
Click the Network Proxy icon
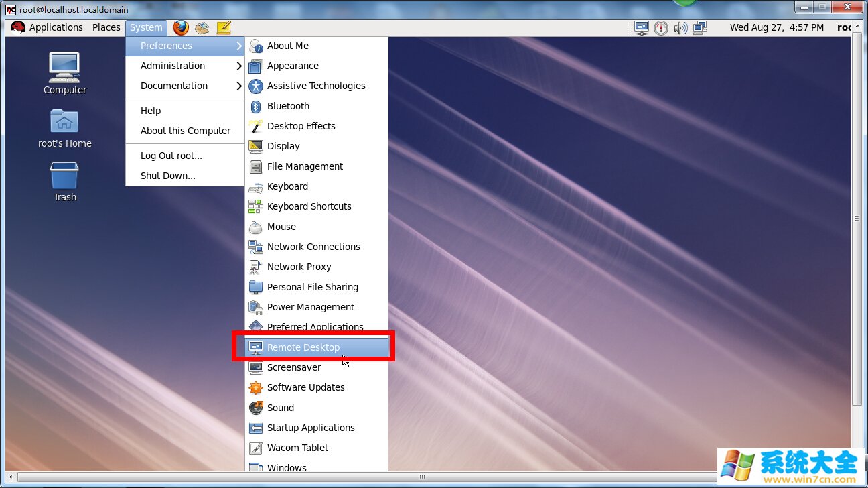point(256,267)
